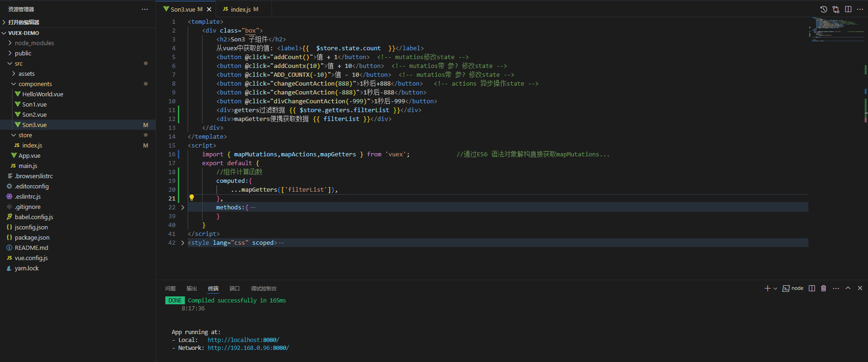Maximize the terminal panel with up chevron

coord(848,288)
